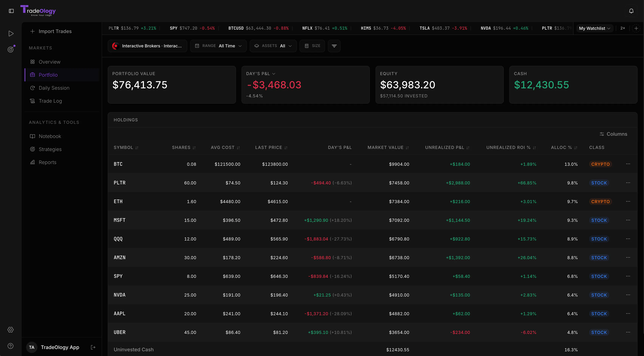Sort holdings by Unrealized P&L column
Screen dimensions: 644x356
447,148
